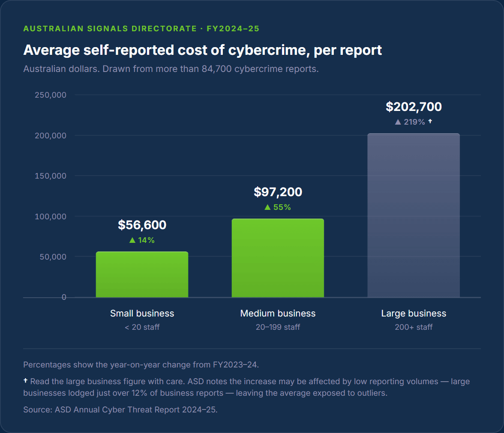The height and width of the screenshot is (433, 504).
Task: Click the '20–199 staff' caption
Action: pyautogui.click(x=278, y=327)
